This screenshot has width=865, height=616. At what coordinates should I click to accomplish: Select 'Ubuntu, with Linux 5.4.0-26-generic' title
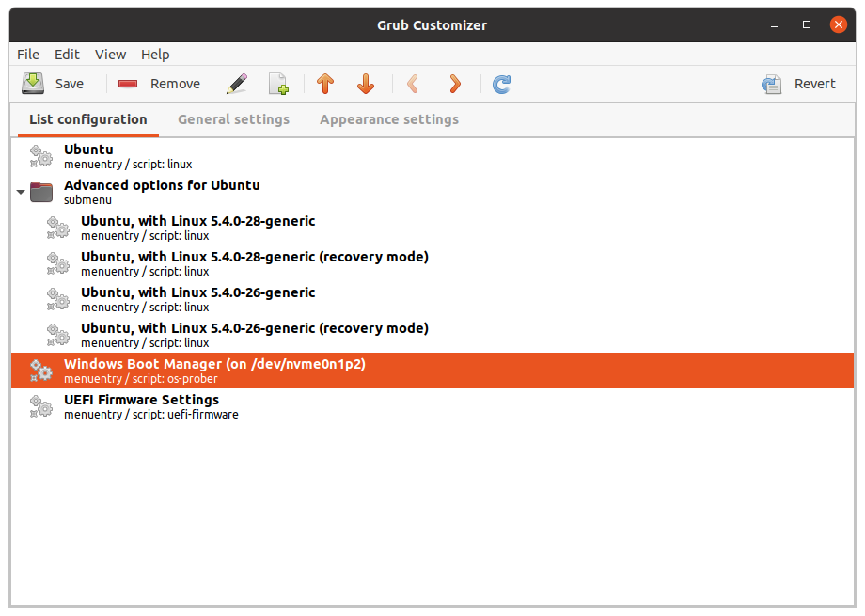[198, 292]
